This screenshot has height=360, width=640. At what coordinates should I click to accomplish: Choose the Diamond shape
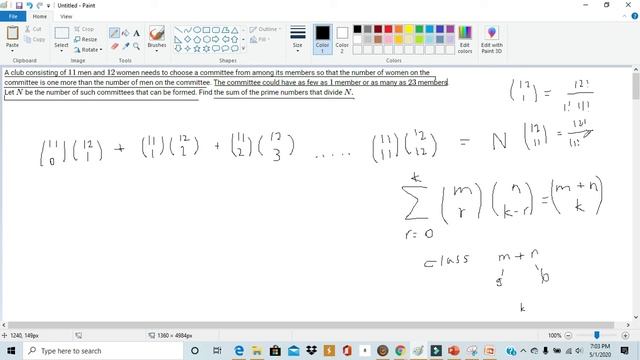[187, 39]
